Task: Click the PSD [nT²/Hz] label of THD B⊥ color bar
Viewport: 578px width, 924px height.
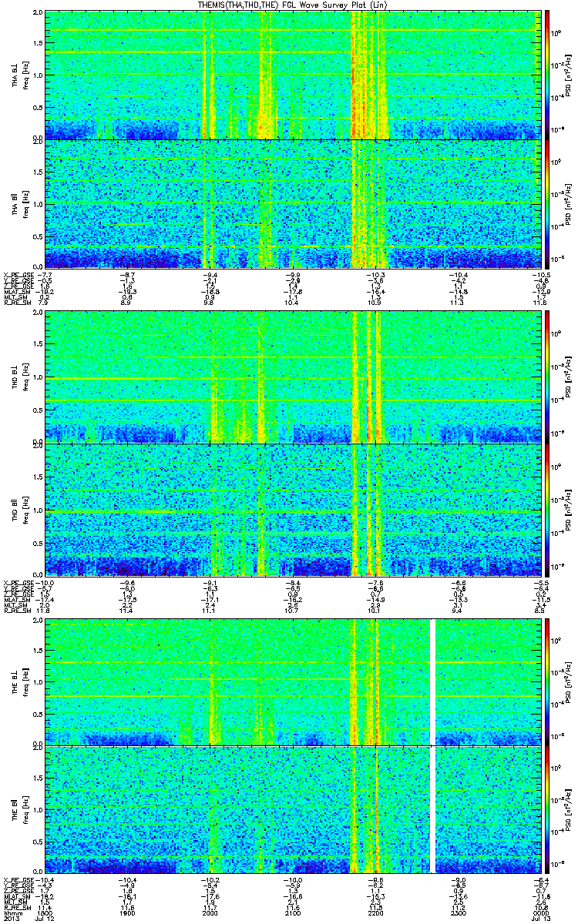Action: [569, 377]
